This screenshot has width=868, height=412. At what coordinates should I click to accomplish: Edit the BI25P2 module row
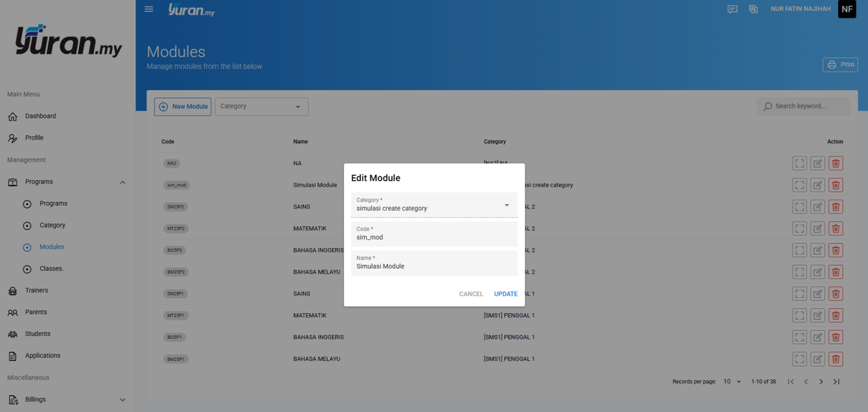click(818, 250)
